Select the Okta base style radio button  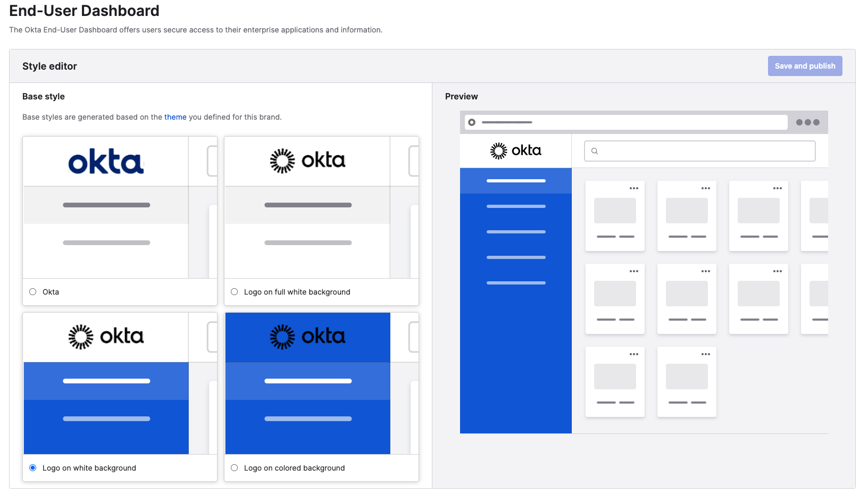click(33, 292)
